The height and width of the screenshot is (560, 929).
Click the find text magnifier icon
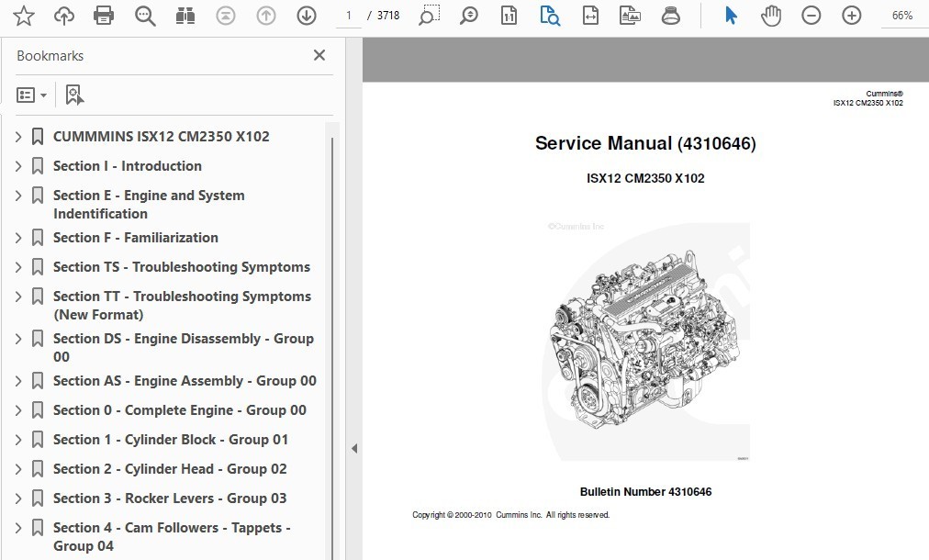coord(145,16)
